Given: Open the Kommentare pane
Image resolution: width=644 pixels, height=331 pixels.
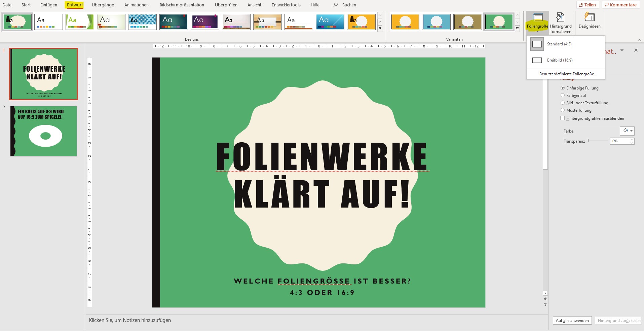Looking at the screenshot, I should [620, 5].
